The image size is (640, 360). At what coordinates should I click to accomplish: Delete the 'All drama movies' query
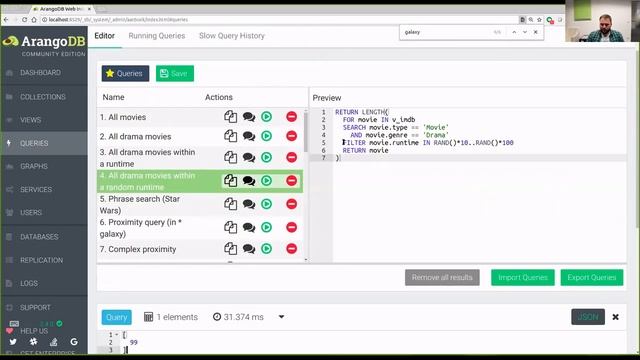[291, 136]
